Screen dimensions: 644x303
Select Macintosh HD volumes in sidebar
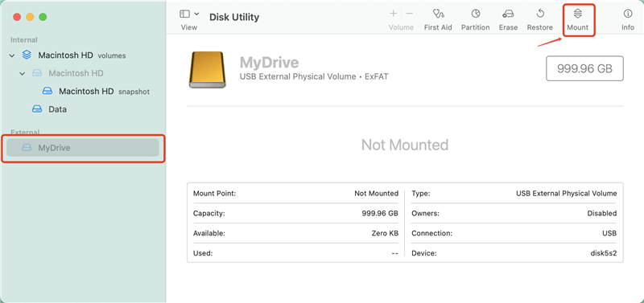coord(82,55)
